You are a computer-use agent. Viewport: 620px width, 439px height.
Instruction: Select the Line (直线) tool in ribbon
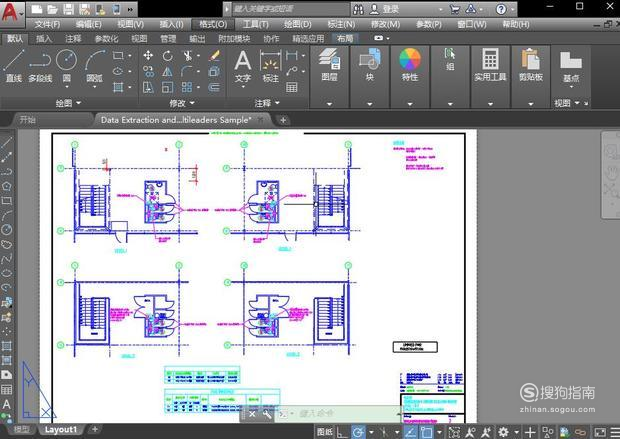point(13,66)
